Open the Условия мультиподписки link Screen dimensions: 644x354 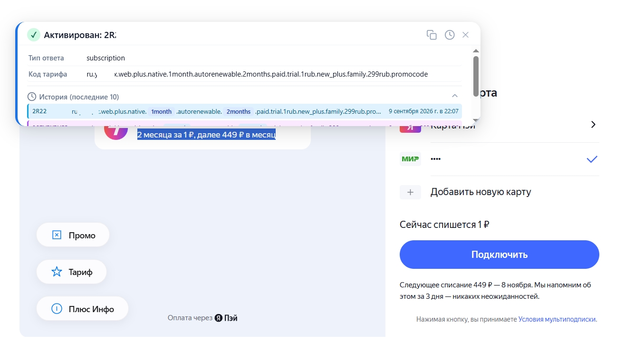(x=557, y=320)
